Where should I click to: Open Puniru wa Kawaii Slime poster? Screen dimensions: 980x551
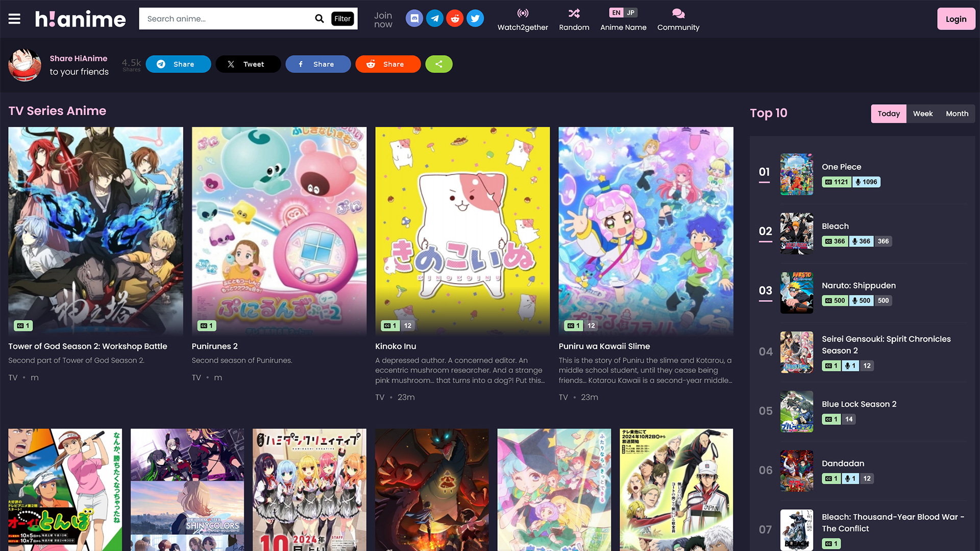pyautogui.click(x=646, y=231)
